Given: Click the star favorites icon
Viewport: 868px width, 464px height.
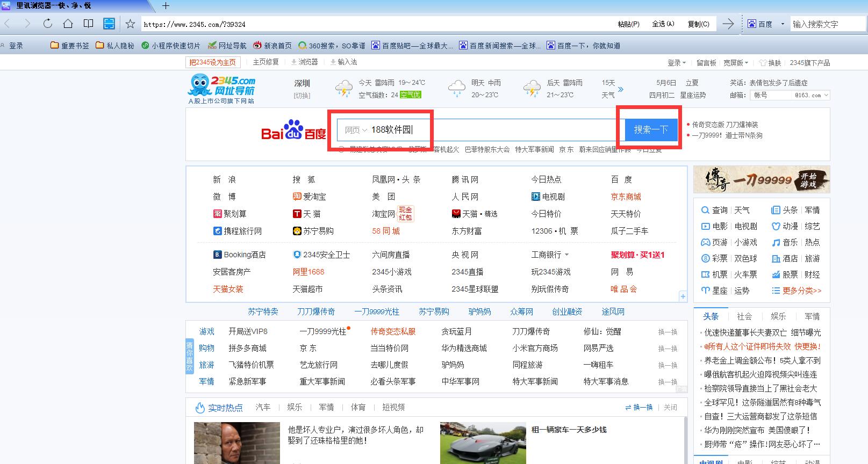Looking at the screenshot, I should pyautogui.click(x=130, y=24).
